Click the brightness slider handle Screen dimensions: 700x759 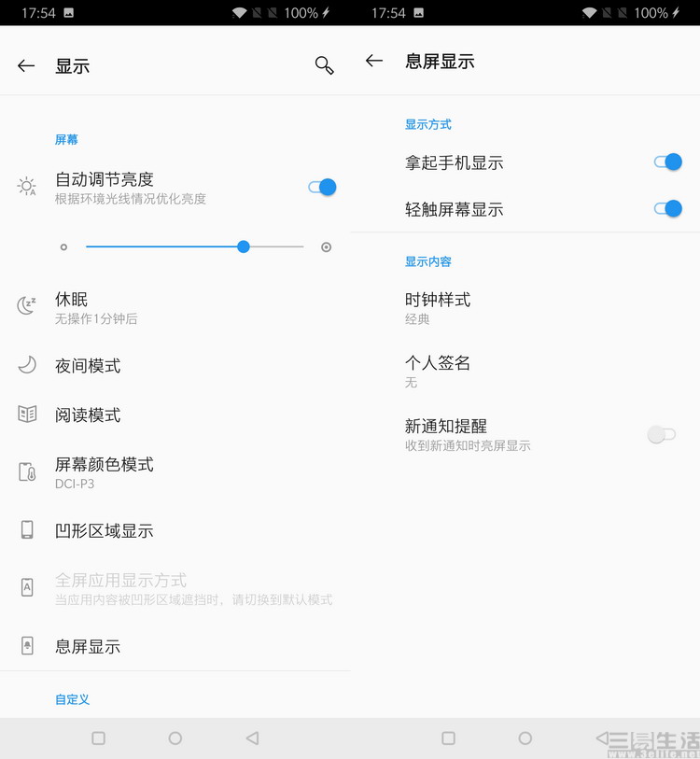pyautogui.click(x=244, y=247)
